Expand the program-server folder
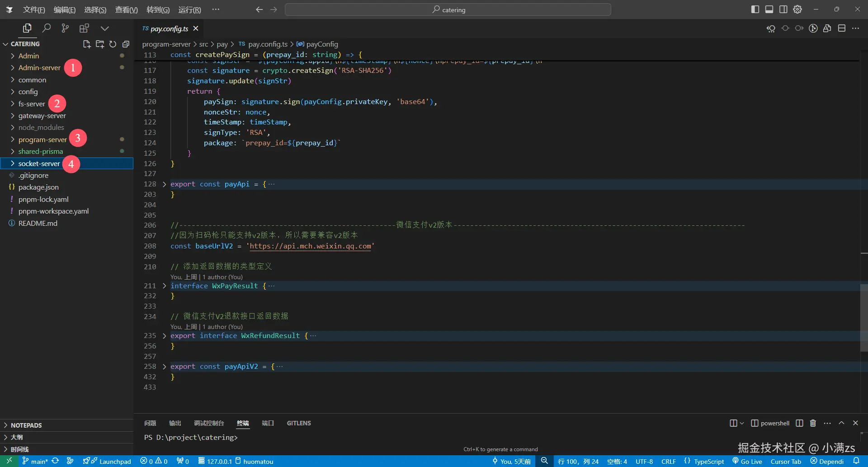Image resolution: width=868 pixels, height=467 pixels. 42,139
